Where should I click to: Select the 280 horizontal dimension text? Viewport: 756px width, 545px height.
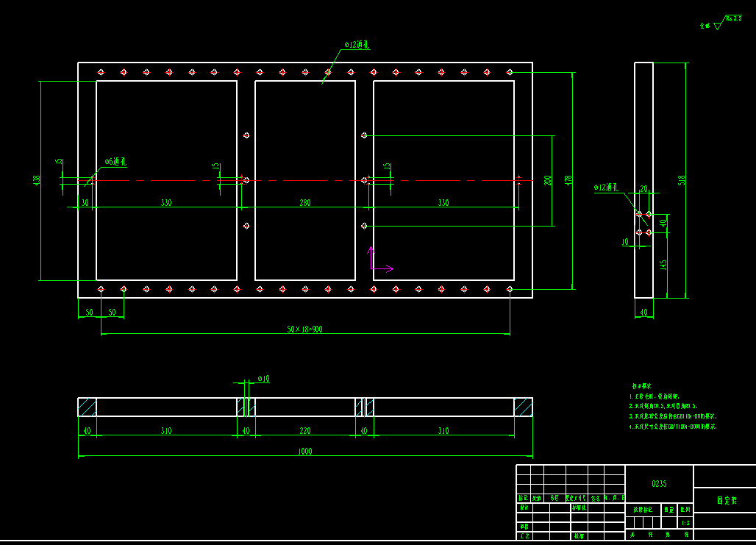[305, 202]
